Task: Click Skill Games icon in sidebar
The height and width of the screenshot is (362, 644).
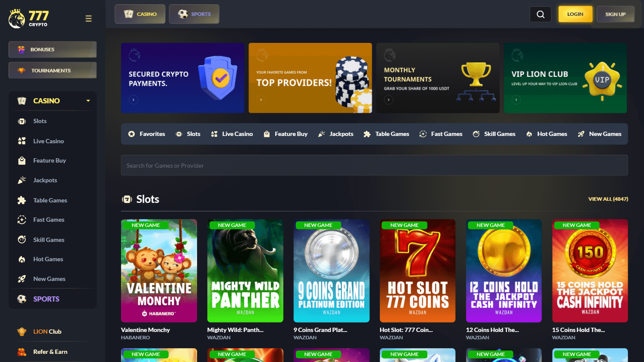Action: coord(22,240)
